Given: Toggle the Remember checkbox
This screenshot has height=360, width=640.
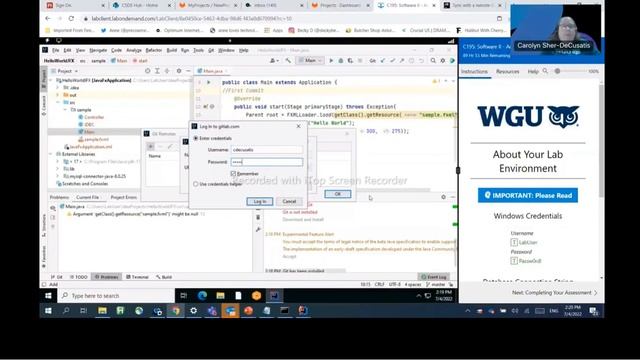Looking at the screenshot, I should 233,174.
